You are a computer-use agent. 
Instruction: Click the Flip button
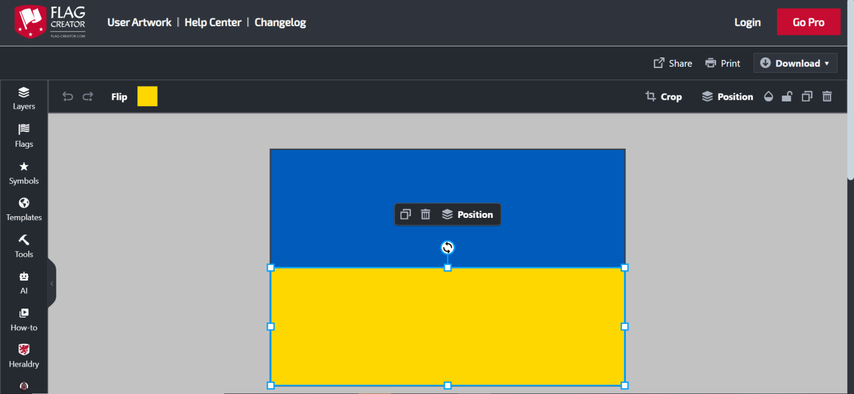click(x=119, y=96)
